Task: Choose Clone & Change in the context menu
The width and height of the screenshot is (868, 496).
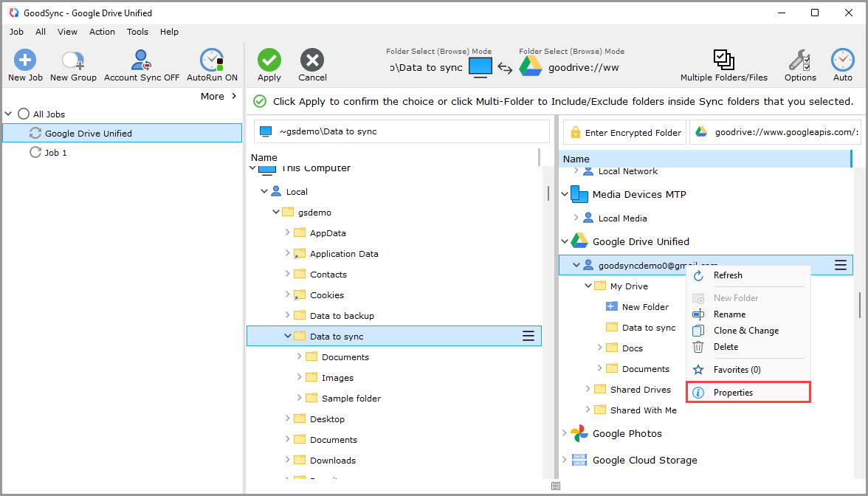Action: pyautogui.click(x=748, y=331)
